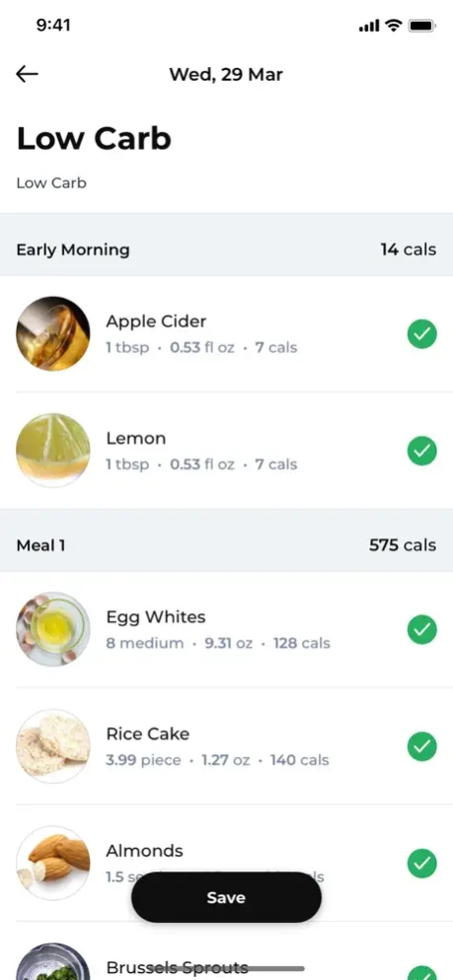Tap the Almonds image
The height and width of the screenshot is (980, 453).
[x=53, y=863]
